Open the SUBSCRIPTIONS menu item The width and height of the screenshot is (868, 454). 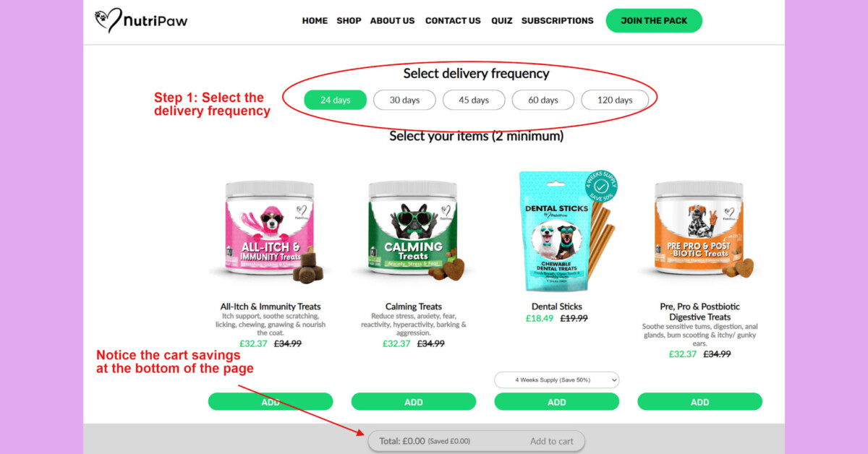click(x=558, y=21)
